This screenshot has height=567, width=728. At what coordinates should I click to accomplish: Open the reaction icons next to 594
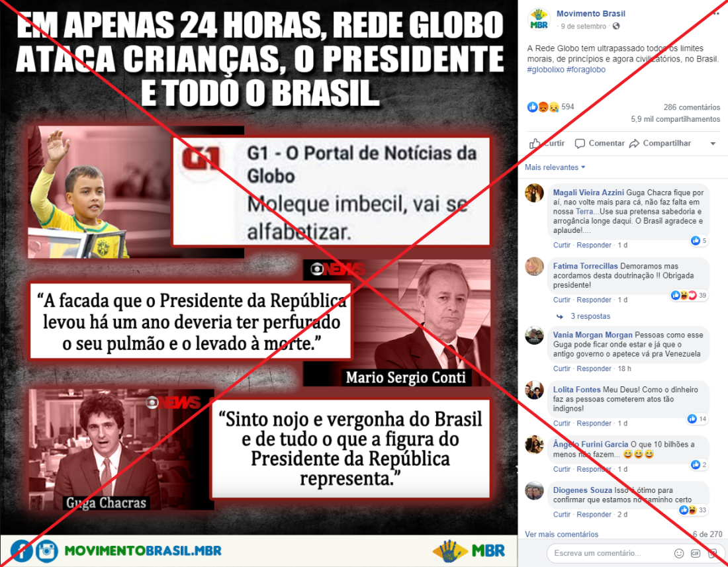[x=543, y=107]
